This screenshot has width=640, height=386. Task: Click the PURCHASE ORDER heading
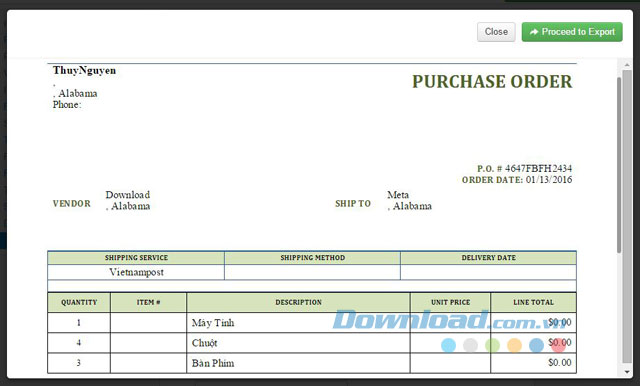492,82
